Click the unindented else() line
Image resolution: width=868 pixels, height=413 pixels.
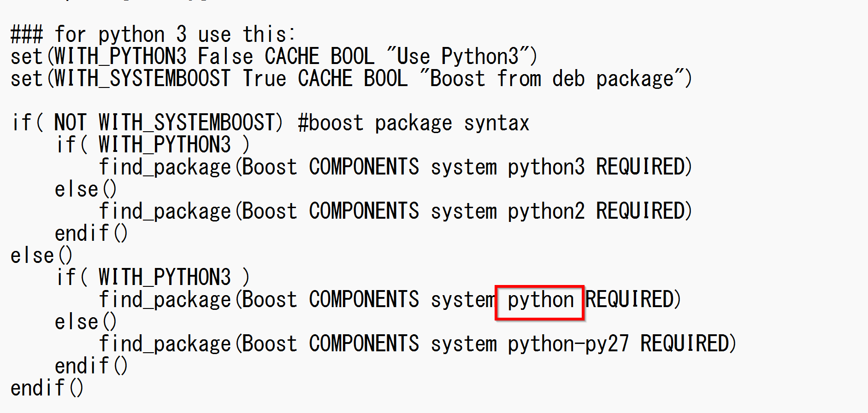coord(41,256)
